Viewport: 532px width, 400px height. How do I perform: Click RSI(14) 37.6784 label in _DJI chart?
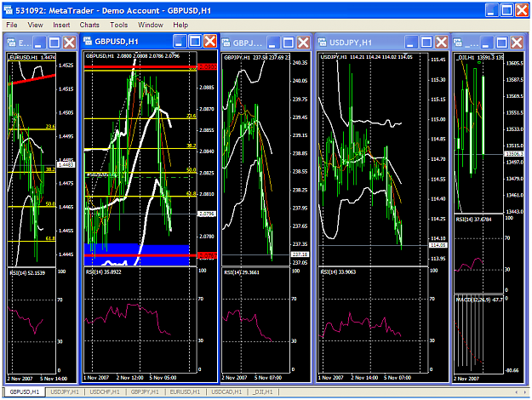[473, 220]
